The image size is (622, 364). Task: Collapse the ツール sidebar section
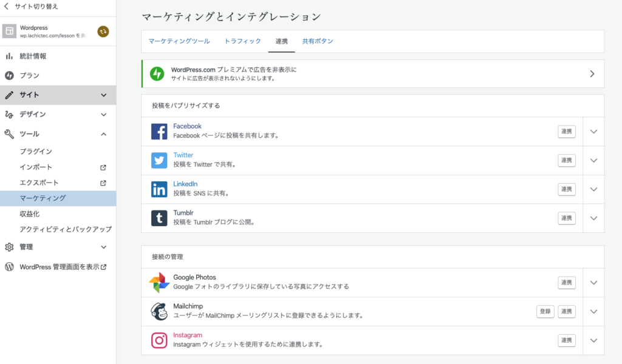click(103, 134)
